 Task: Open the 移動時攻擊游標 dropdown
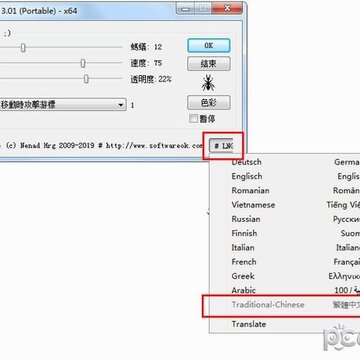click(x=63, y=105)
